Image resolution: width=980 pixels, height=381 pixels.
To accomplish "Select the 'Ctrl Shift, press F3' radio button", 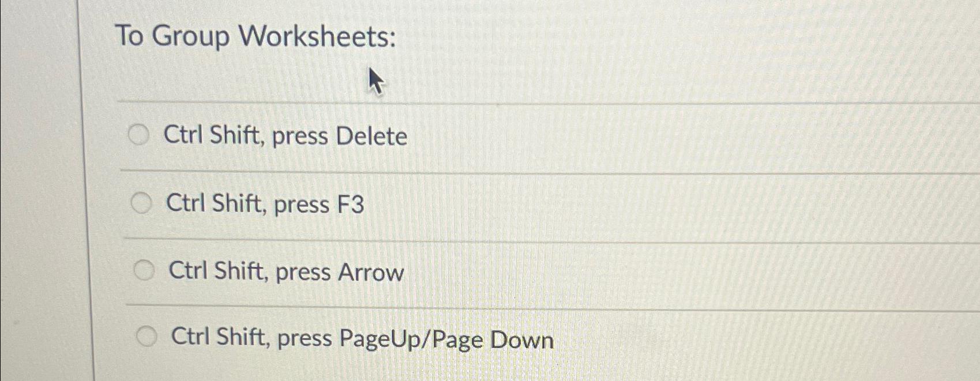I will [x=141, y=203].
